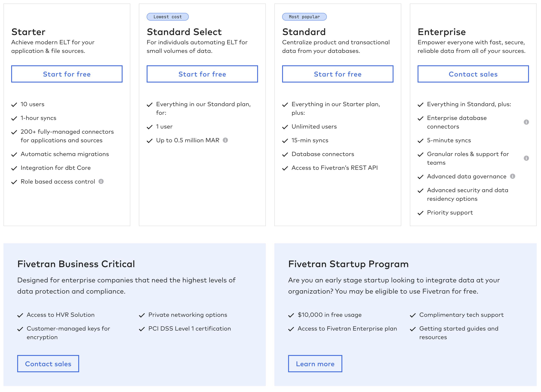Click checkmark beside 10 users
The width and height of the screenshot is (541, 392).
[14, 105]
